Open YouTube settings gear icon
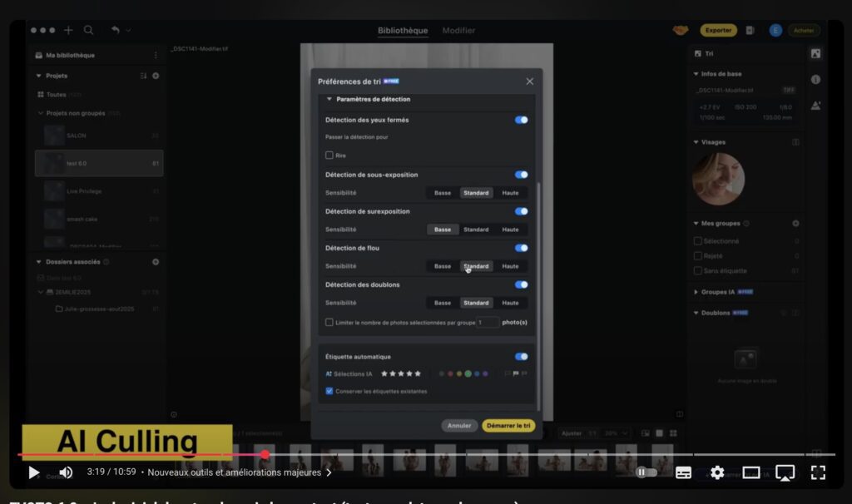Viewport: 852px width, 504px height. 716,472
